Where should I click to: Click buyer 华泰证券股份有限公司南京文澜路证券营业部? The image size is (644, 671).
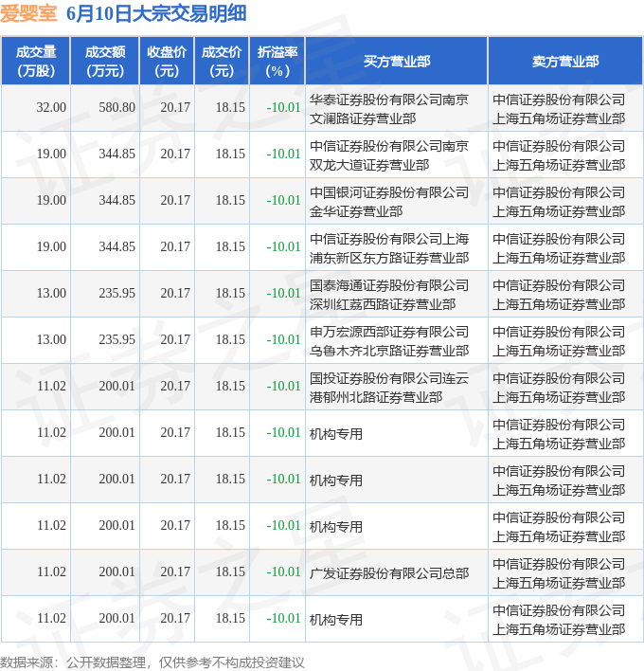(x=389, y=109)
